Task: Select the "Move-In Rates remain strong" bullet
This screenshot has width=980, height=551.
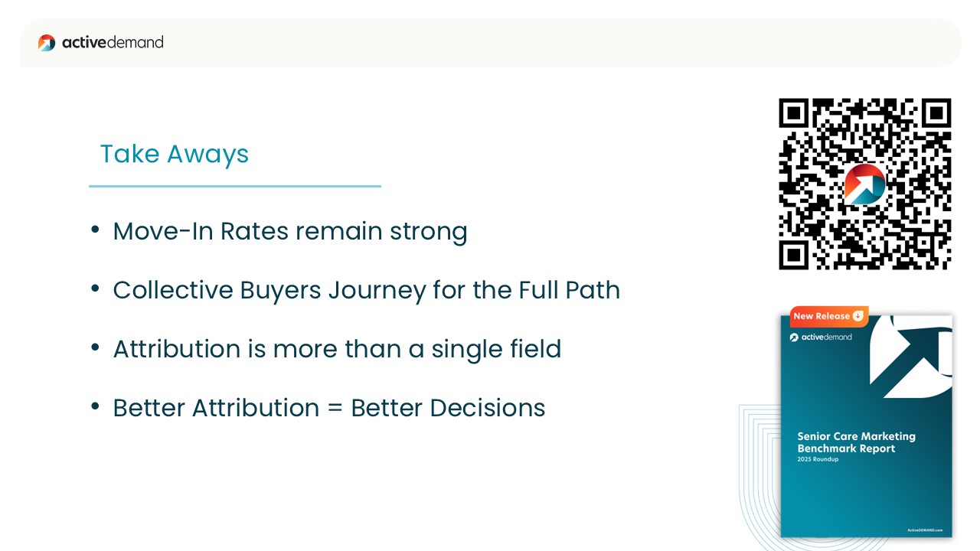Action: point(289,231)
